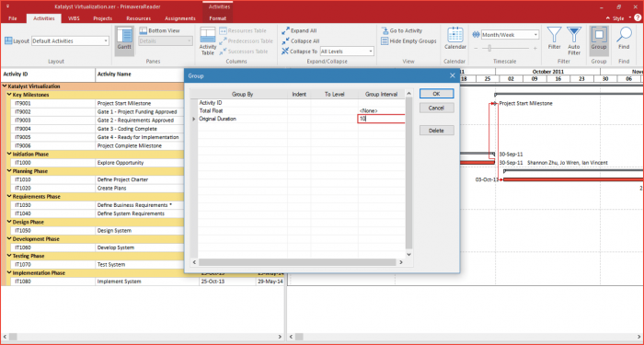Click the timescale zoom slider handle
Screen dimensions: 644x345
click(x=489, y=49)
